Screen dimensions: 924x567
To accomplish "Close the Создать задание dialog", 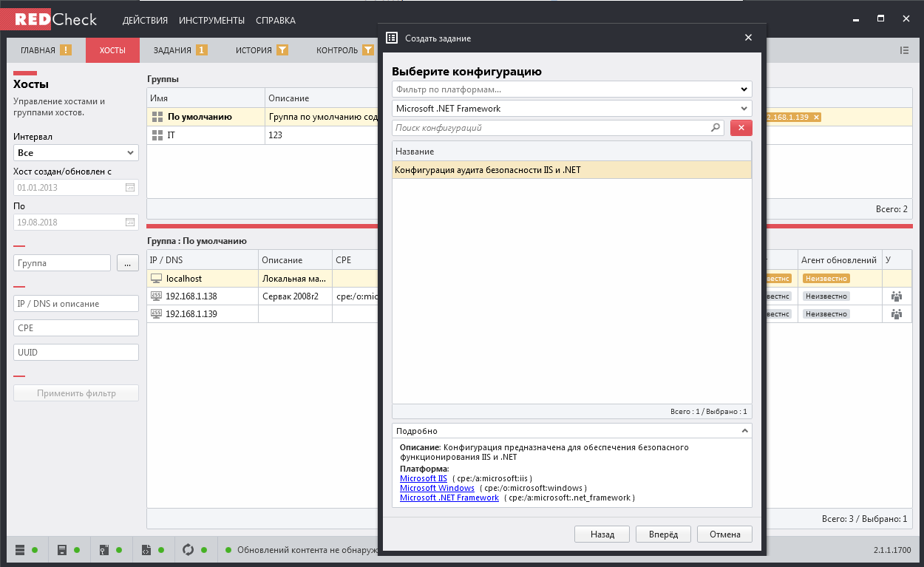I will pos(748,38).
